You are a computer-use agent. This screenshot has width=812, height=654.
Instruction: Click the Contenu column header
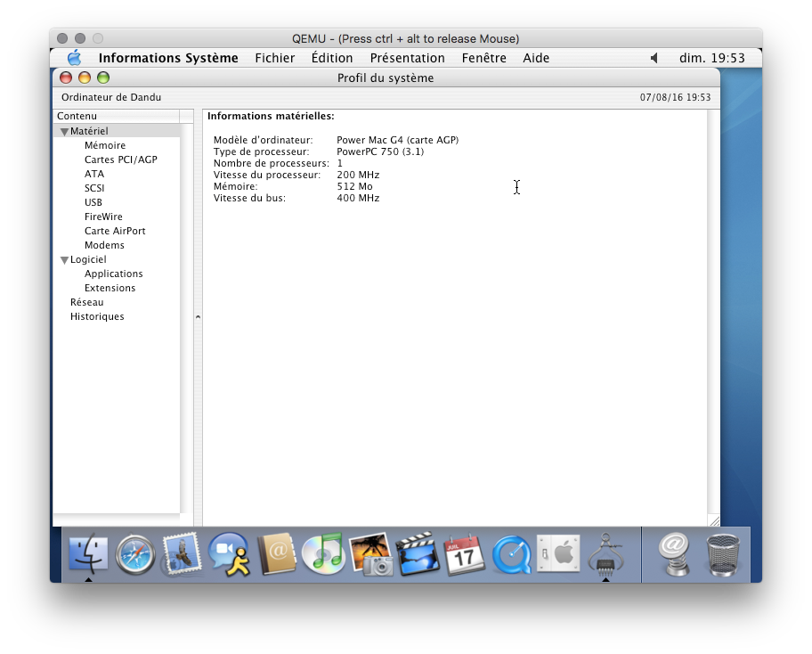[117, 116]
